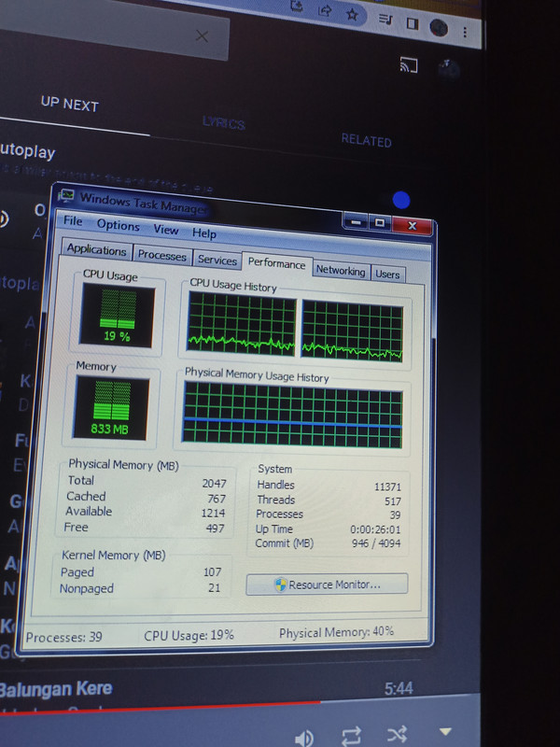The image size is (560, 747).
Task: Click Physical Memory: 40% in status bar
Action: coord(336,632)
